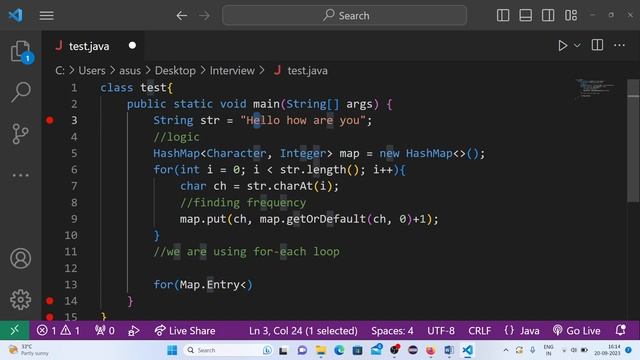Open the remote window indicator
The image size is (640, 360).
[15, 330]
